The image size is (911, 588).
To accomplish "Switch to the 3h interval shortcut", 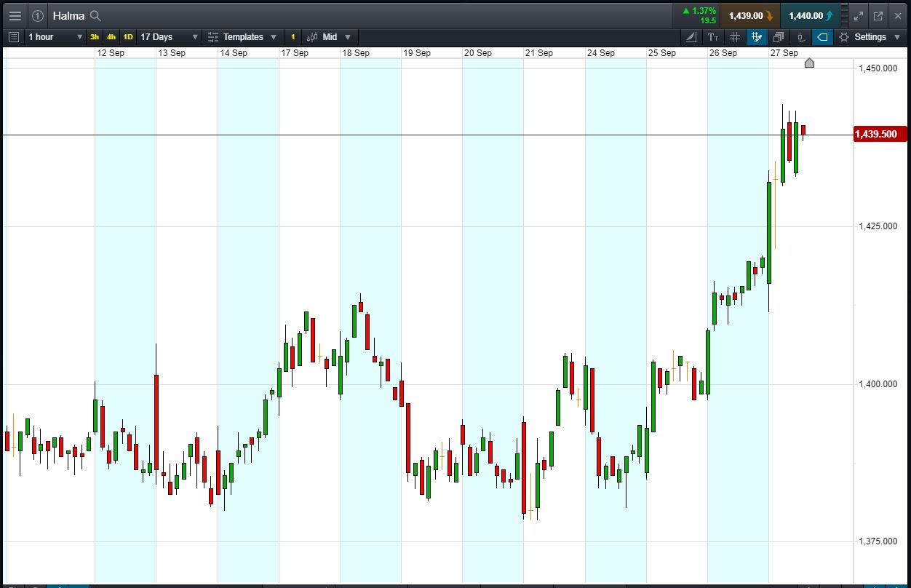I will [95, 37].
